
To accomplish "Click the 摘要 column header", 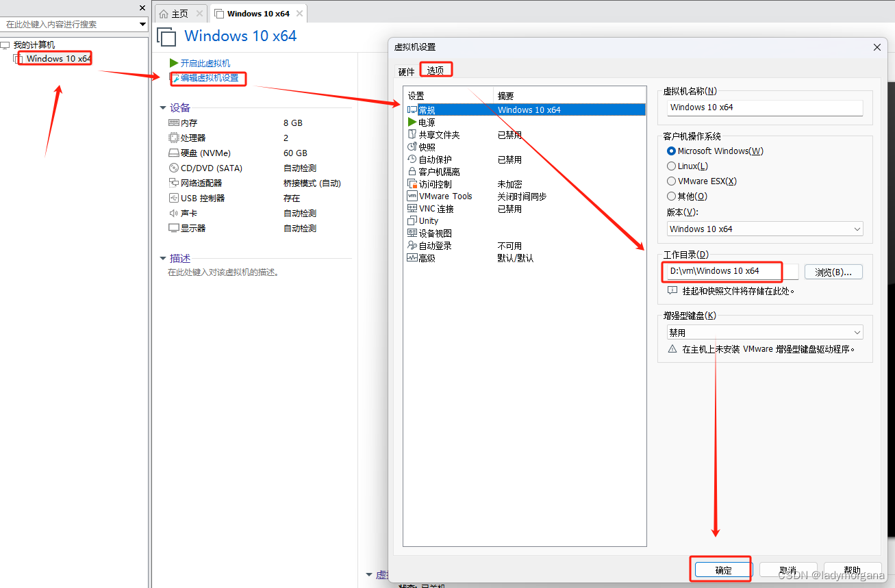I will click(506, 96).
